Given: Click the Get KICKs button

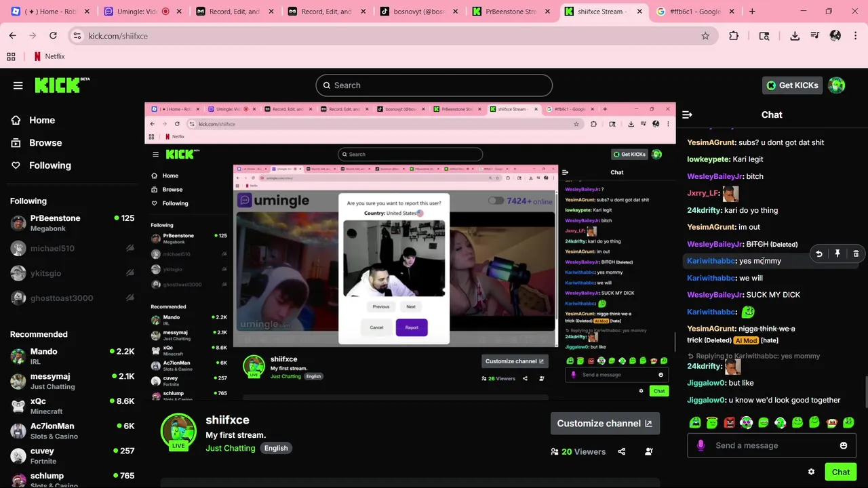Looking at the screenshot, I should [x=792, y=85].
